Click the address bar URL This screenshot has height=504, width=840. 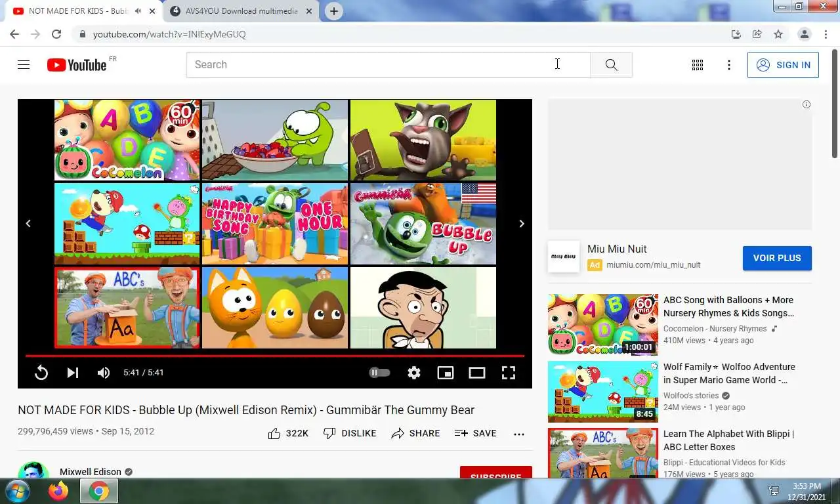pos(169,34)
